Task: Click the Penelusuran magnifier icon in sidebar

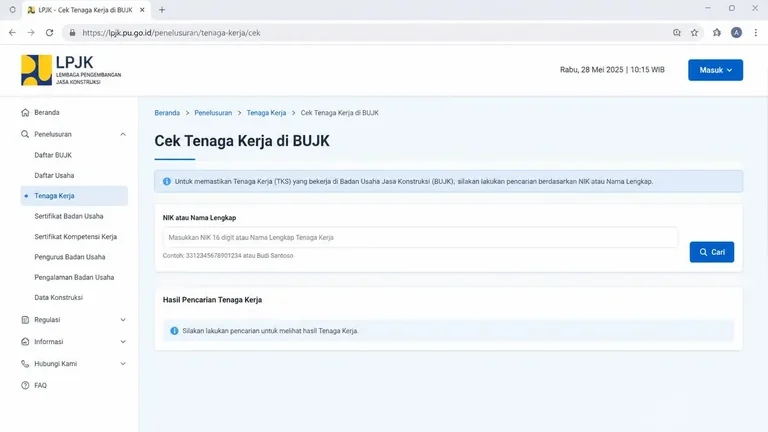Action: pos(25,134)
